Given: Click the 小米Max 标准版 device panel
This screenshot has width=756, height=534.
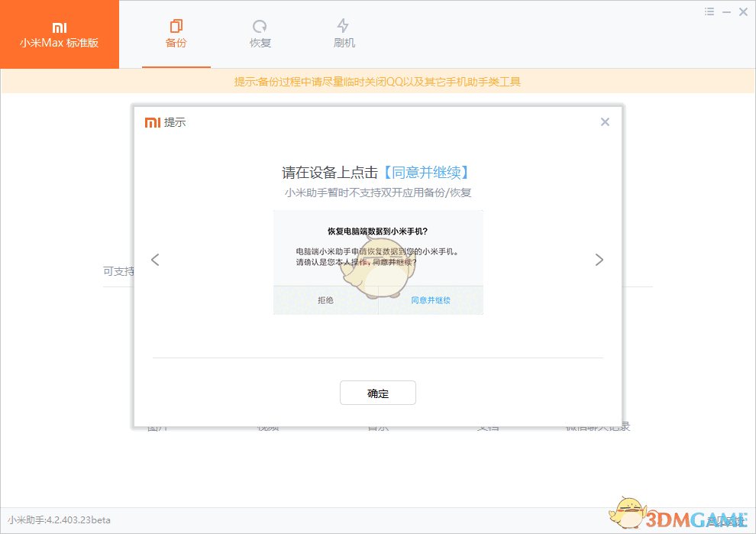Looking at the screenshot, I should click(60, 34).
